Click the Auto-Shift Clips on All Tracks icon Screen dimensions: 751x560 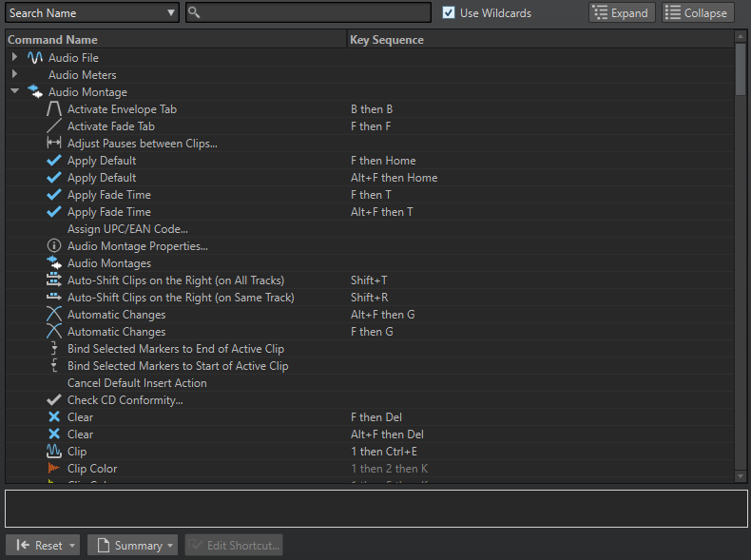click(x=54, y=280)
